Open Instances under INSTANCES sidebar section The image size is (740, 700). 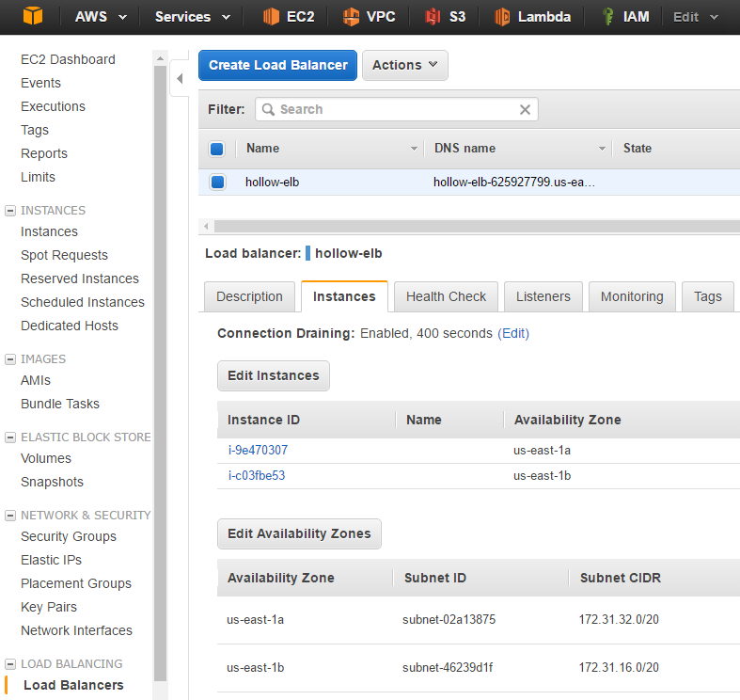pyautogui.click(x=49, y=231)
